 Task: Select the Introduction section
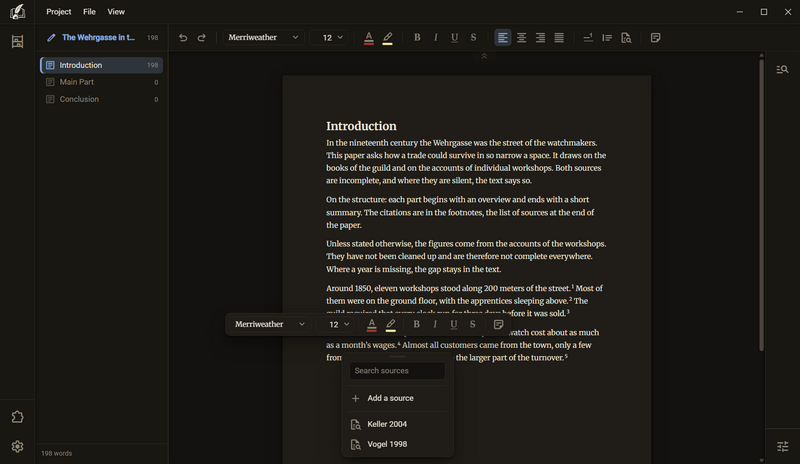102,65
